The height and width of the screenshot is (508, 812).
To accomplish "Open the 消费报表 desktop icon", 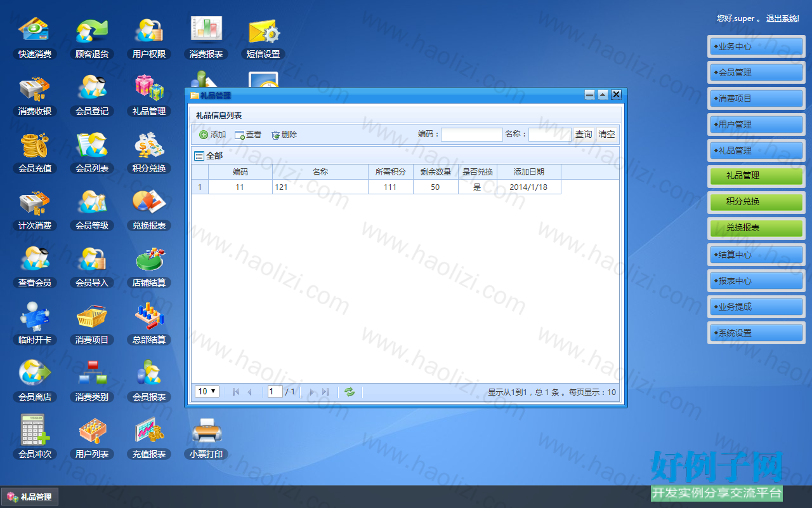I will click(x=206, y=38).
